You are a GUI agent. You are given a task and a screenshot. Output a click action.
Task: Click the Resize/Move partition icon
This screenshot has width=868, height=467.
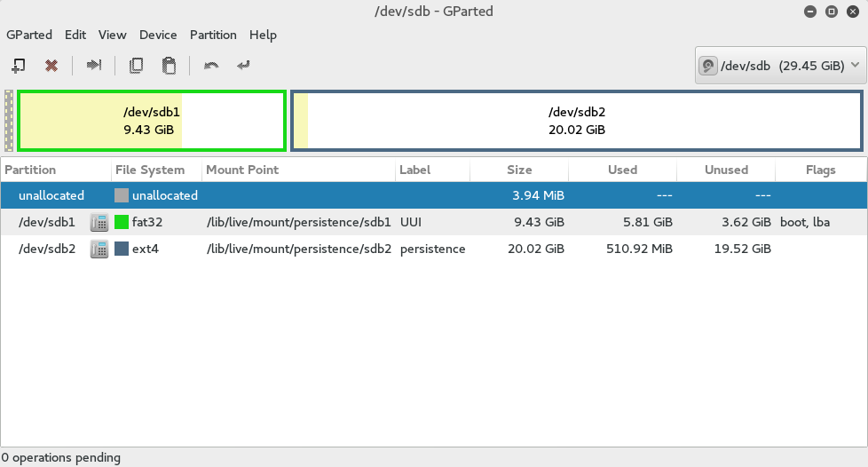point(93,66)
